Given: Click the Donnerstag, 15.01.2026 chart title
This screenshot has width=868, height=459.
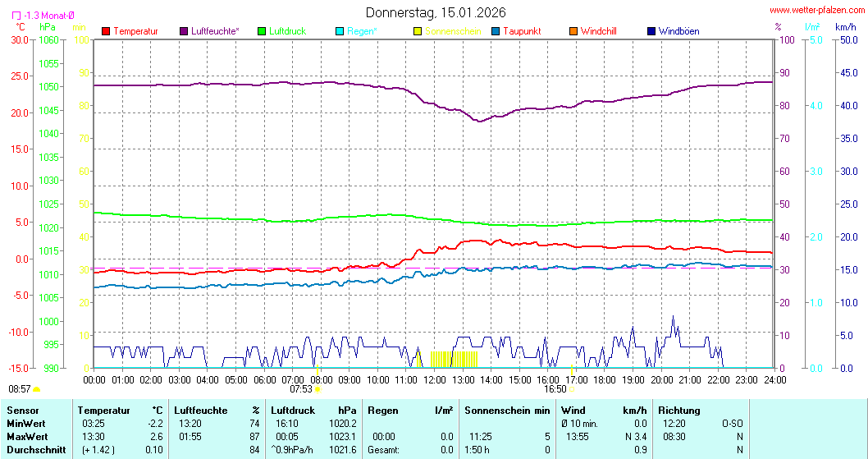Looking at the screenshot, I should pyautogui.click(x=436, y=12).
